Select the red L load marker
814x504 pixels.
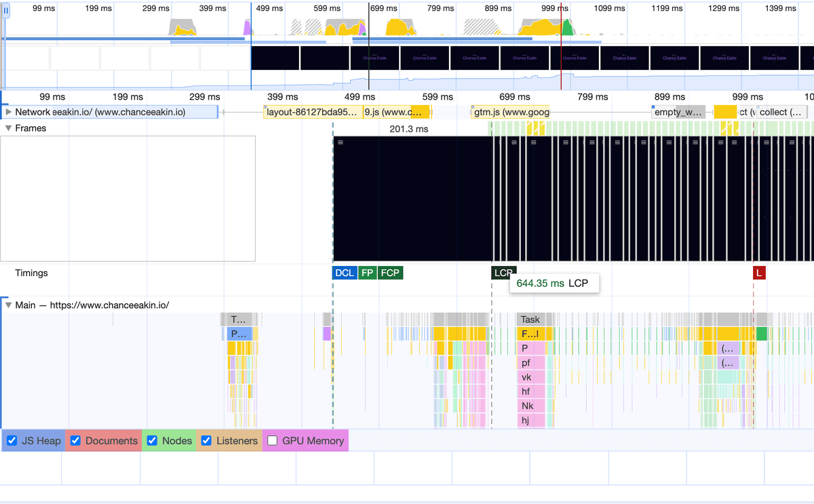[759, 273]
